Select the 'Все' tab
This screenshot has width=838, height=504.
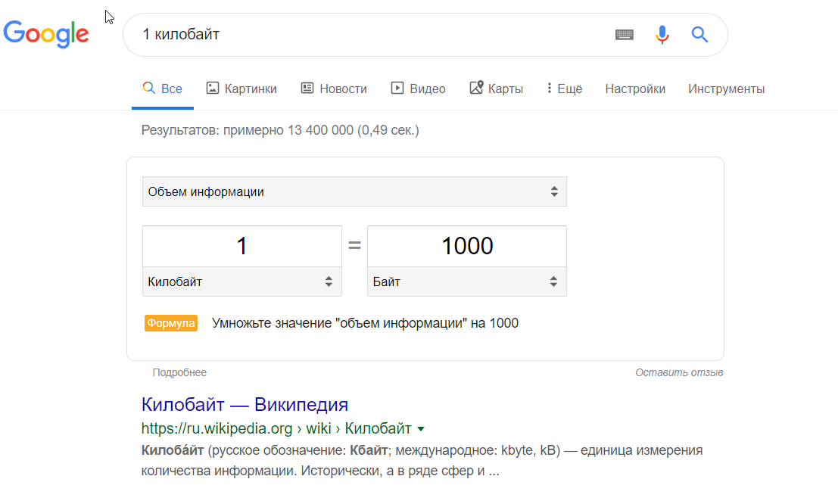pyautogui.click(x=163, y=89)
